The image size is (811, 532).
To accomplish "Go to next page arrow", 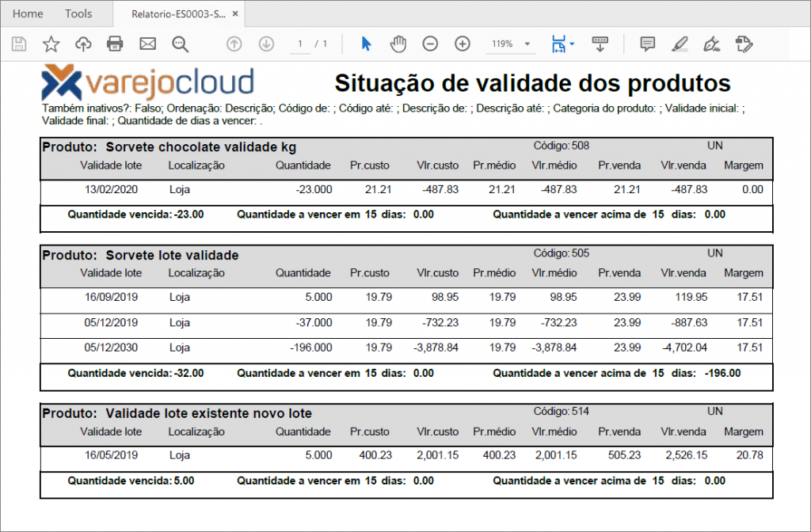I will point(266,44).
